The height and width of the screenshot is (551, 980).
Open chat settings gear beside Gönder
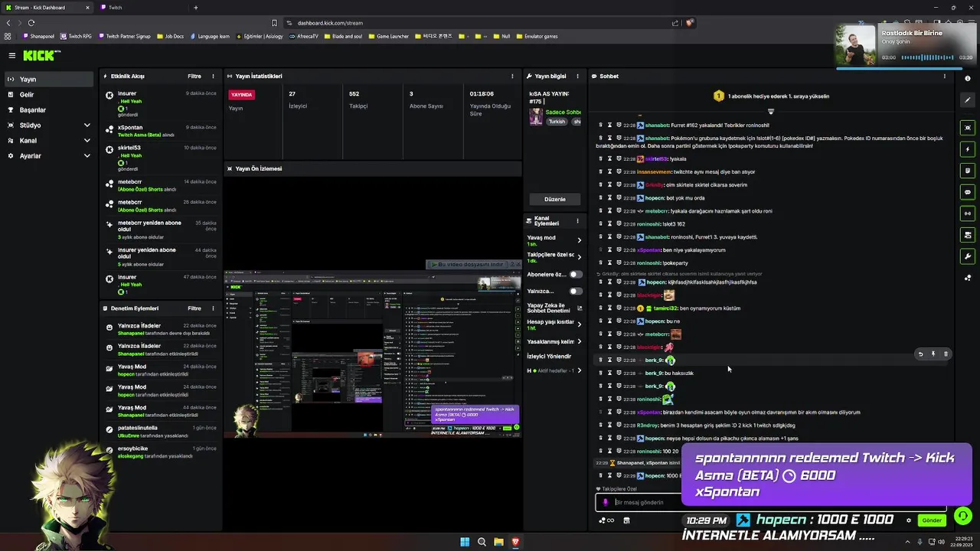pos(909,520)
